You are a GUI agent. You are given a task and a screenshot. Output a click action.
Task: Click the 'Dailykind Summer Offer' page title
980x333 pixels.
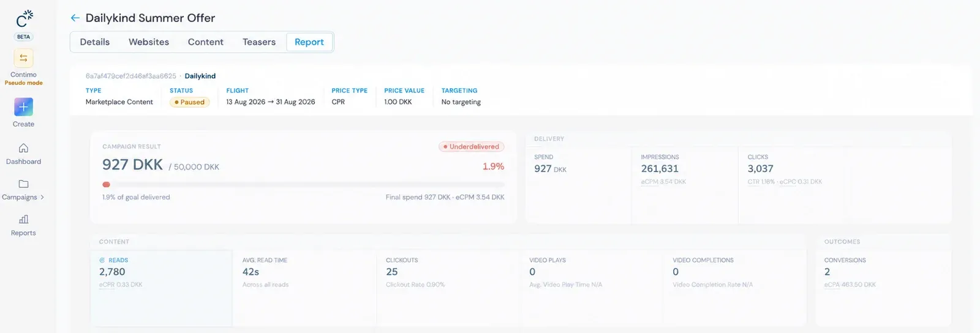(150, 18)
